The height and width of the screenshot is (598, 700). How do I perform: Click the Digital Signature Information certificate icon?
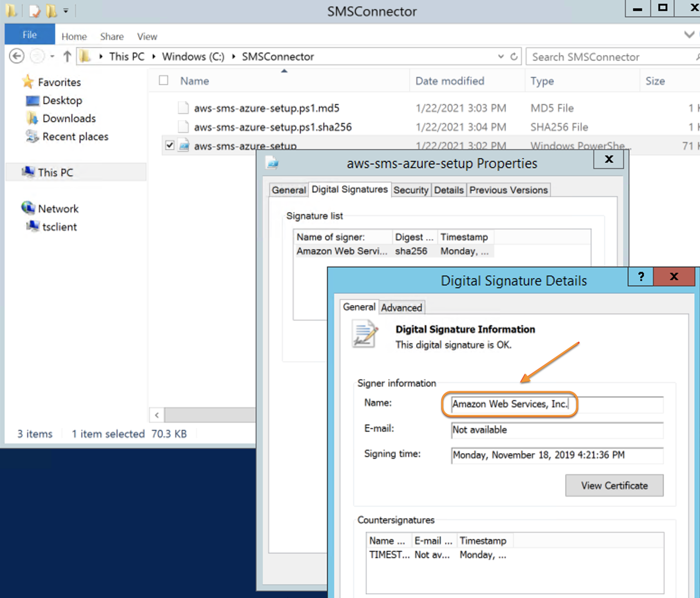coord(365,333)
